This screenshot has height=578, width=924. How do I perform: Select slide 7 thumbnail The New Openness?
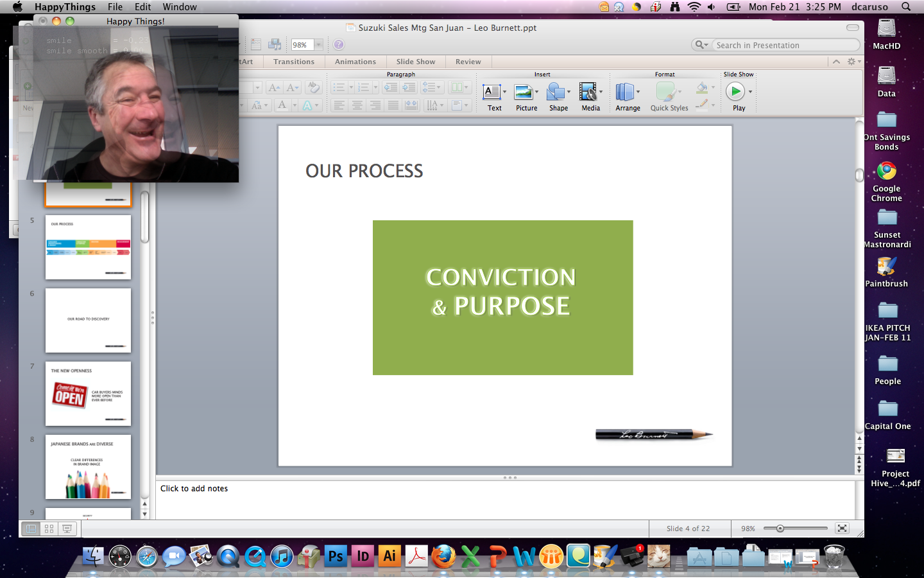pos(88,393)
